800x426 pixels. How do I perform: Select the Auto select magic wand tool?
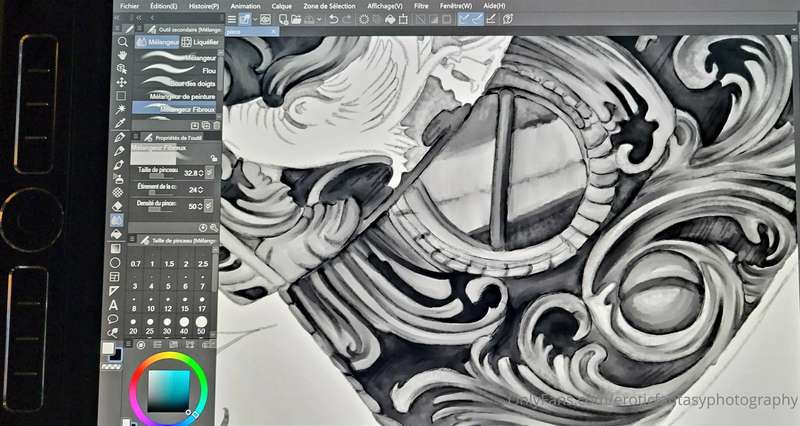[x=121, y=109]
